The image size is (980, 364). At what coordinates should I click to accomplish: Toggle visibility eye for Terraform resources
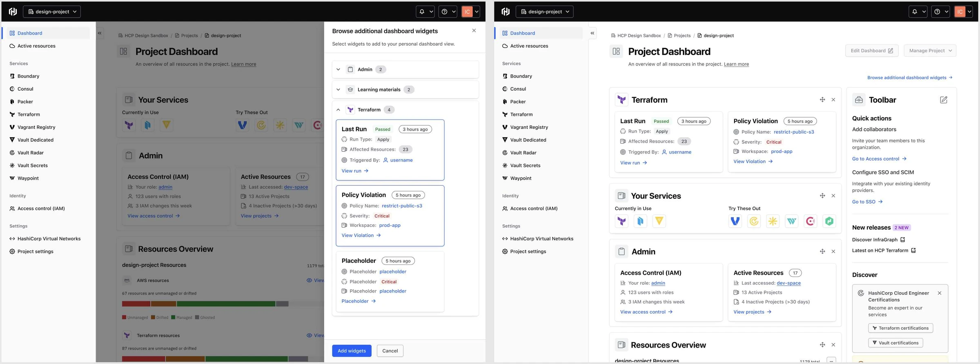(x=309, y=335)
